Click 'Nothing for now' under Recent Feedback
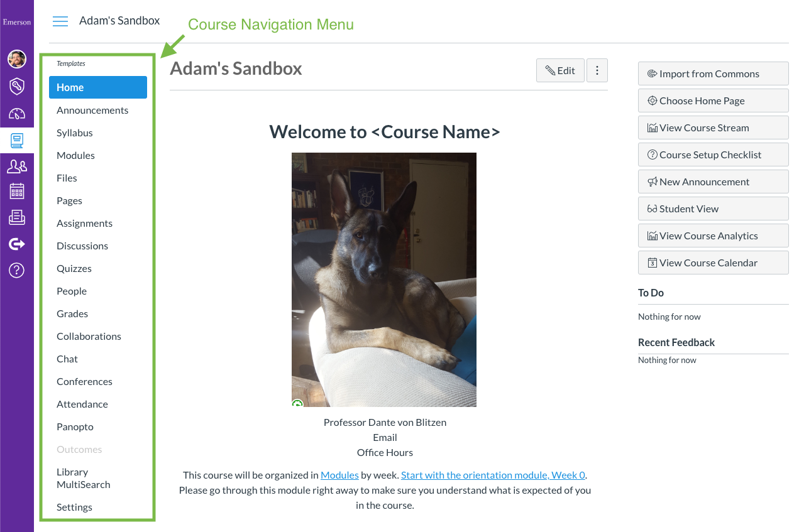The image size is (799, 532). point(667,360)
